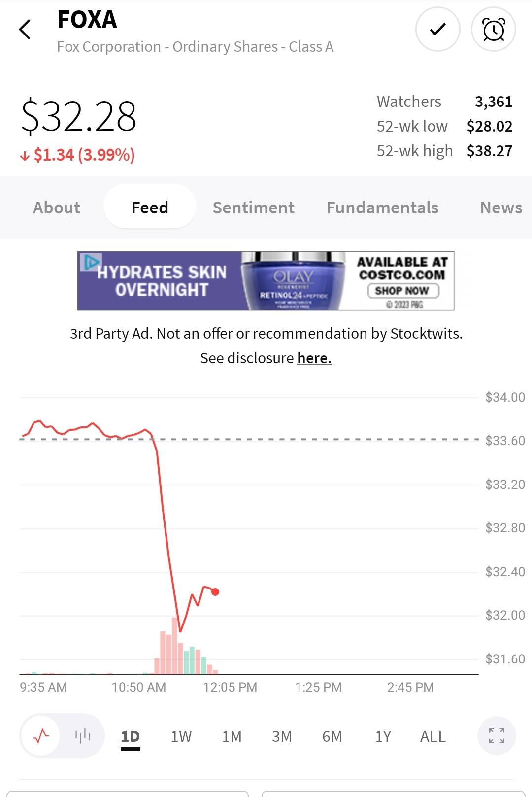This screenshot has width=532, height=797.
Task: Tap the back arrow icon
Action: 25,30
